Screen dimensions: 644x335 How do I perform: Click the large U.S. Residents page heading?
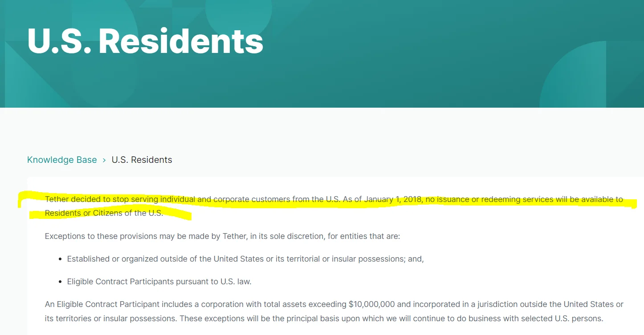pos(145,41)
